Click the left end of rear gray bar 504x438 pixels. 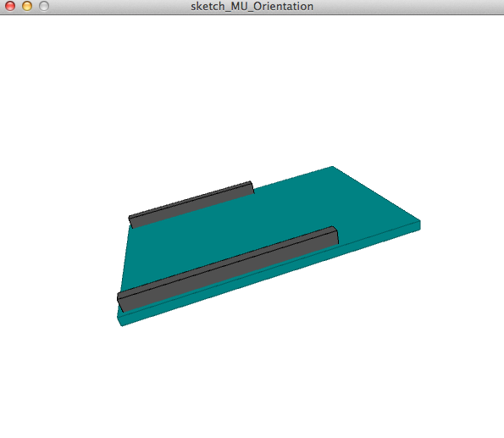tap(130, 222)
